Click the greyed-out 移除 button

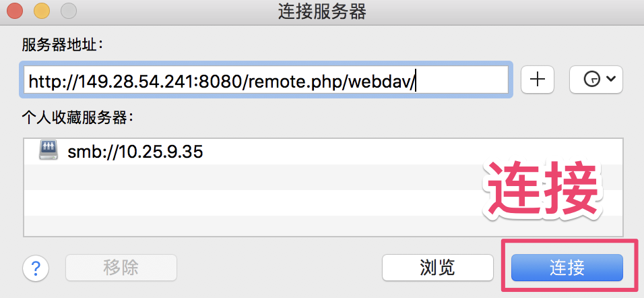point(121,268)
